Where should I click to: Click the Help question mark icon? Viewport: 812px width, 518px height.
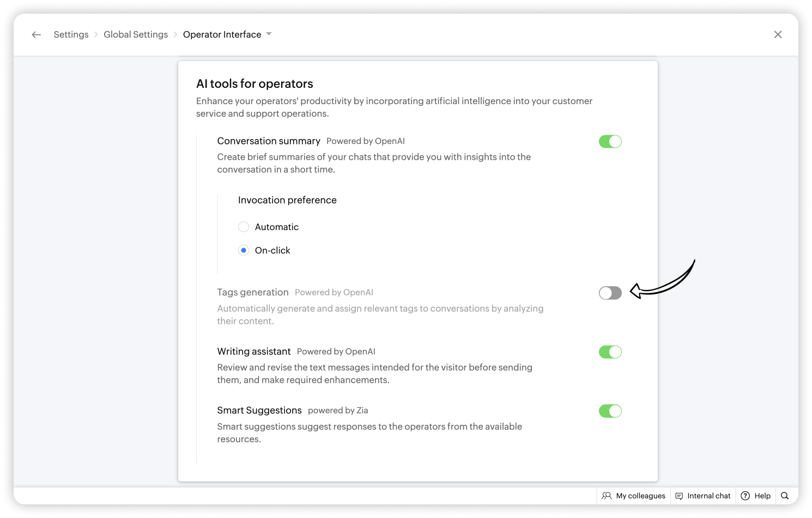(745, 496)
